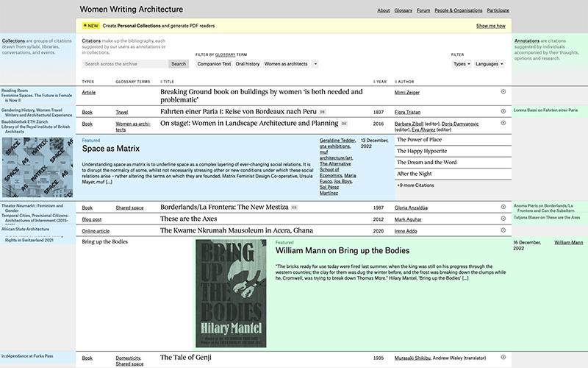The width and height of the screenshot is (588, 368).
Task: Toggle the Oral history glossary filter
Action: click(x=248, y=64)
